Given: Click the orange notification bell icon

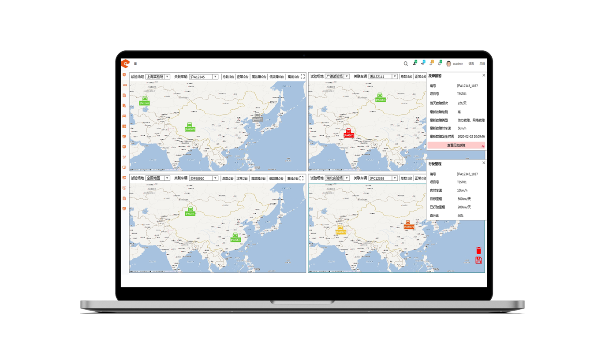Looking at the screenshot, I should (431, 63).
